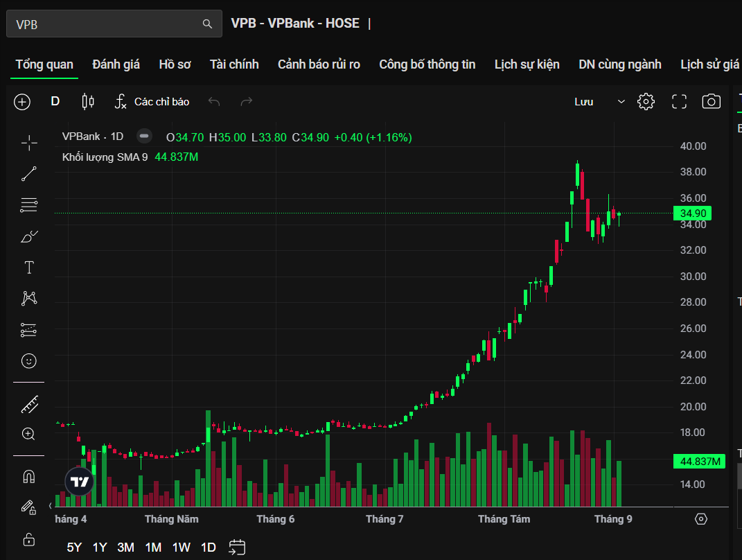Open chart settings gear icon
This screenshot has height=560, width=742.
coord(646,102)
